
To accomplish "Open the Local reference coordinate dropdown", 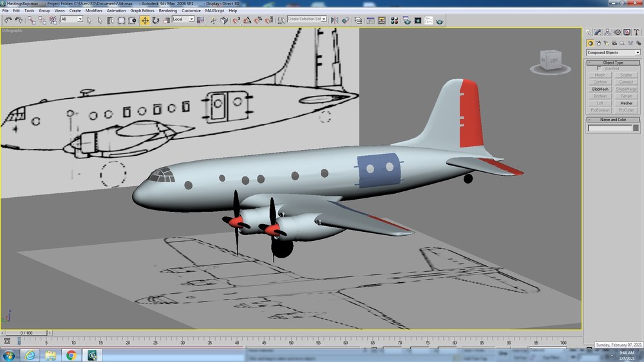I will pyautogui.click(x=183, y=19).
